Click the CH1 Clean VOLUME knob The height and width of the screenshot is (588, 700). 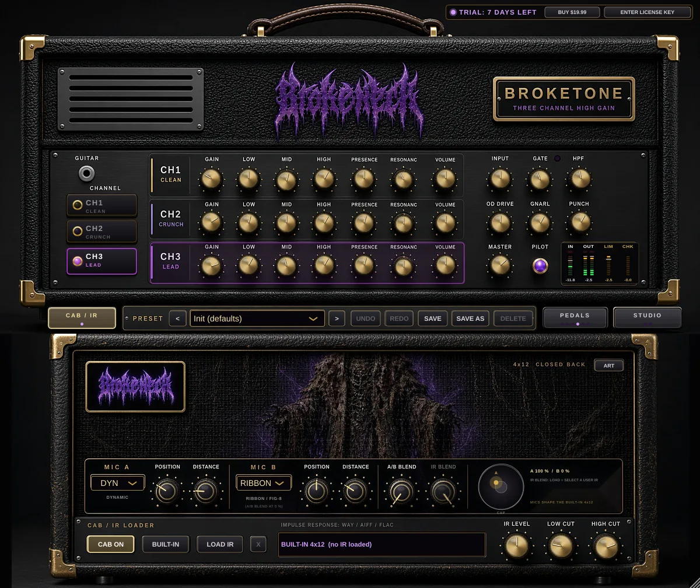coord(445,180)
